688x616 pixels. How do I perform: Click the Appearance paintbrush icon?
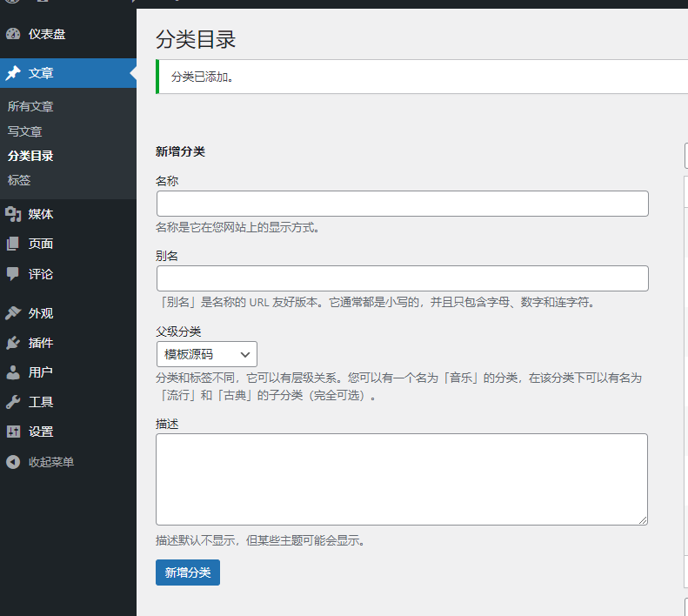(13, 313)
